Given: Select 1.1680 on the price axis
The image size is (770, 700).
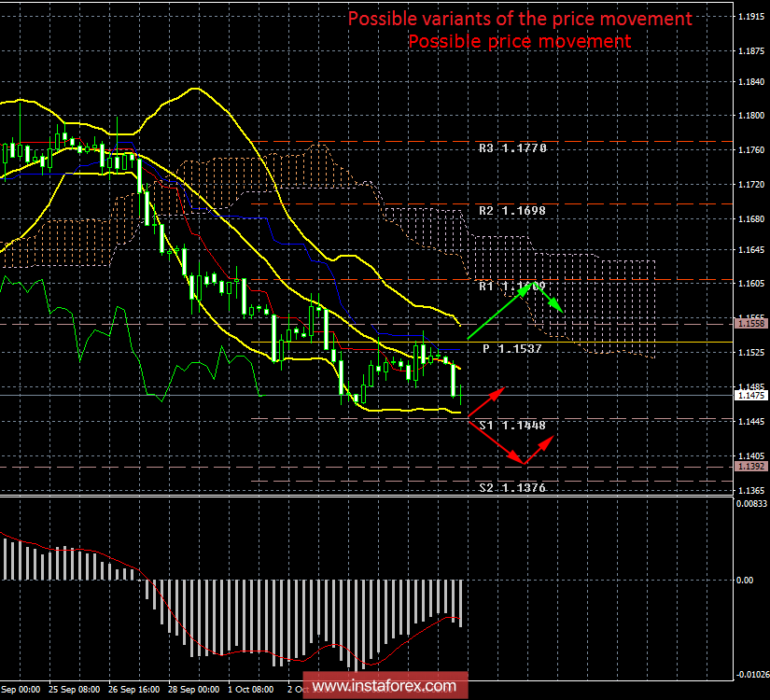Looking at the screenshot, I should pos(751,219).
